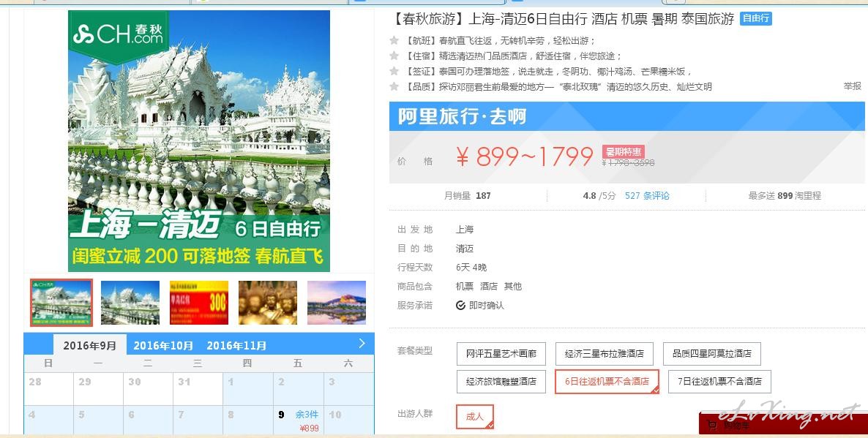Select the 经济三星布拉雅酒店 package option

(x=604, y=353)
